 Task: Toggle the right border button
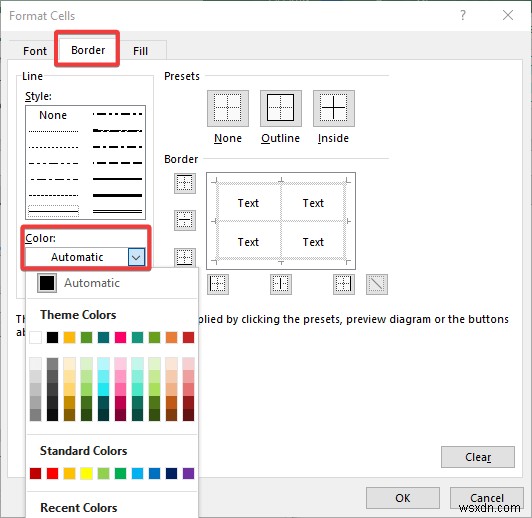344,284
